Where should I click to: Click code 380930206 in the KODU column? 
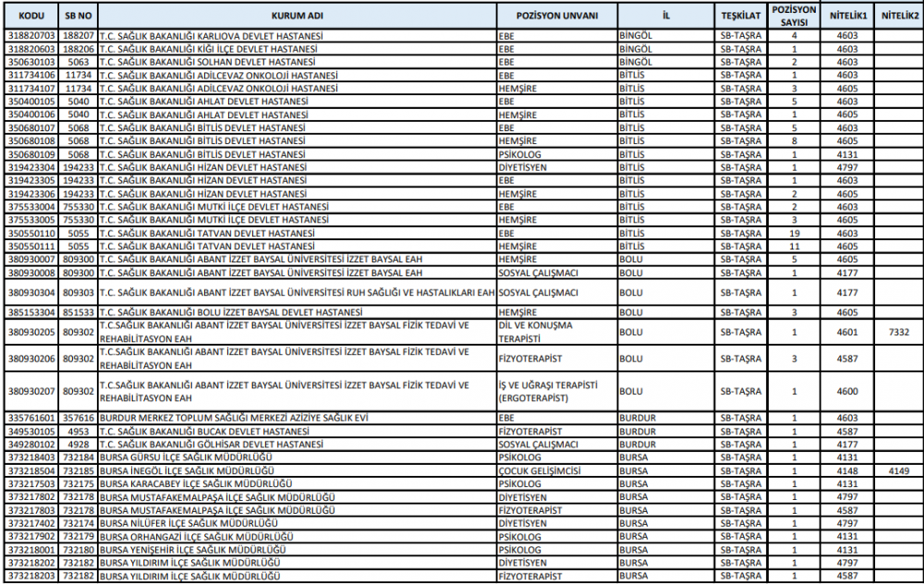point(31,359)
